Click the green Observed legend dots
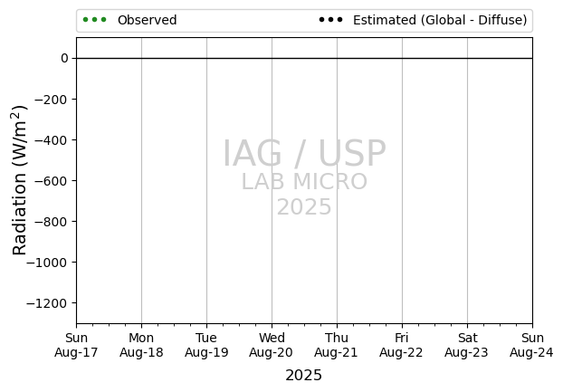Viewport: 563px width, 392px height. coord(94,20)
